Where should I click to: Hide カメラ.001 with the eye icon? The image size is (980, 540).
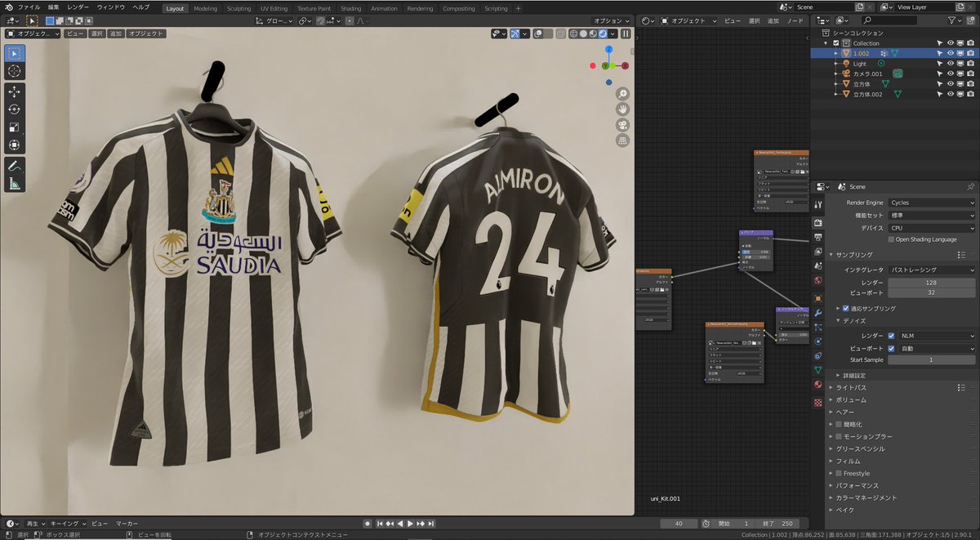pos(950,74)
